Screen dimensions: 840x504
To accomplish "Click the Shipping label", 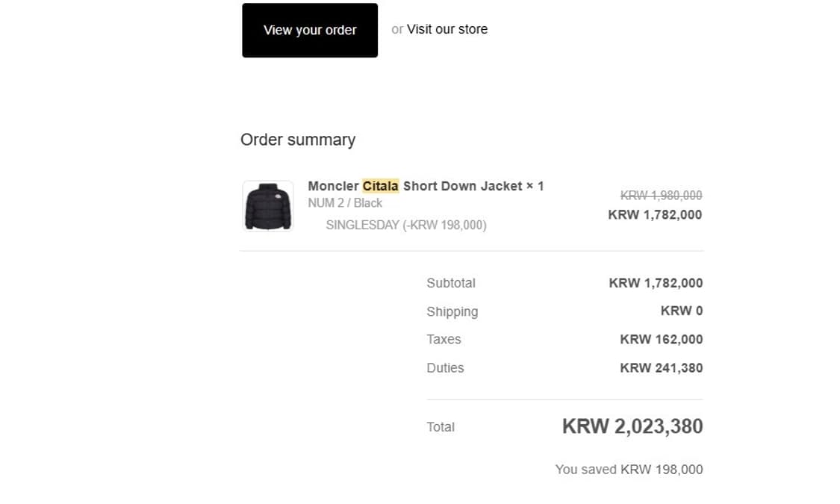I will tap(452, 311).
